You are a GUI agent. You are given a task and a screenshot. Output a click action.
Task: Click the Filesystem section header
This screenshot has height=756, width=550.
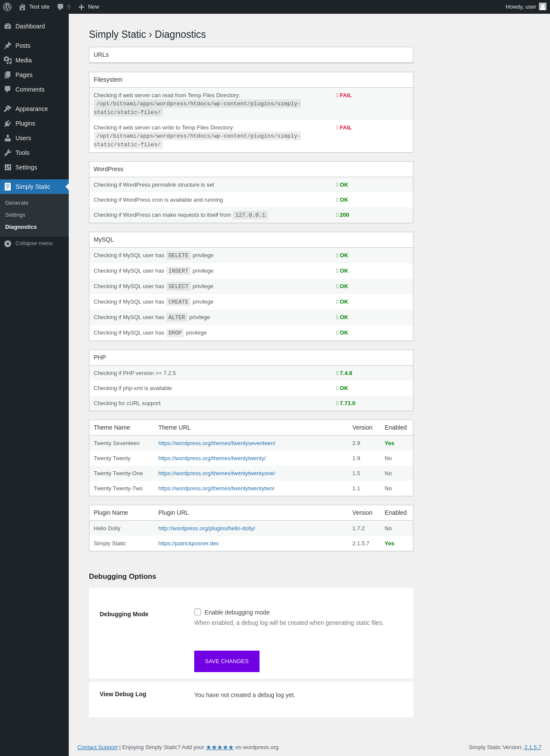coord(251,80)
